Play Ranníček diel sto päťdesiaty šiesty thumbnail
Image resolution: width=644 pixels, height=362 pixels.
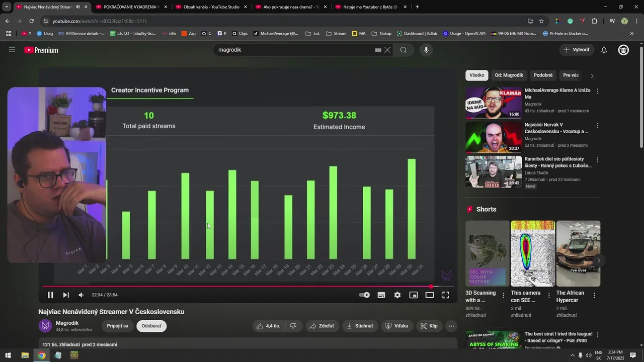[494, 171]
